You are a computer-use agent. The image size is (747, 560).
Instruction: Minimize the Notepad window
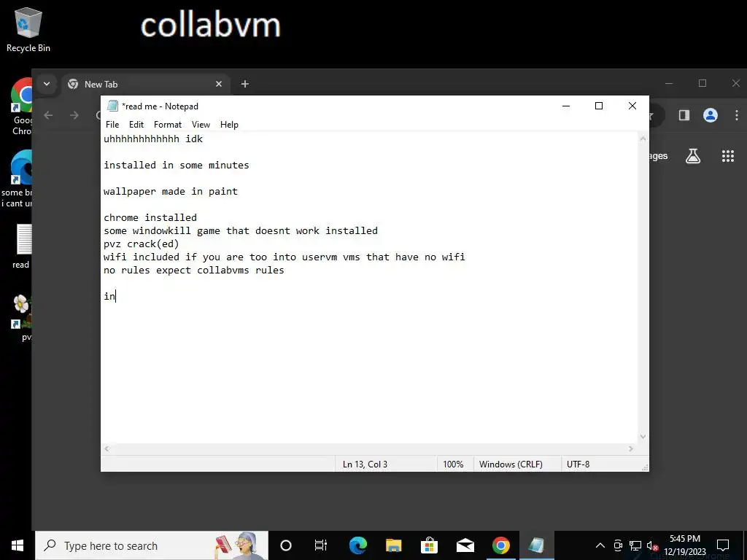(566, 106)
